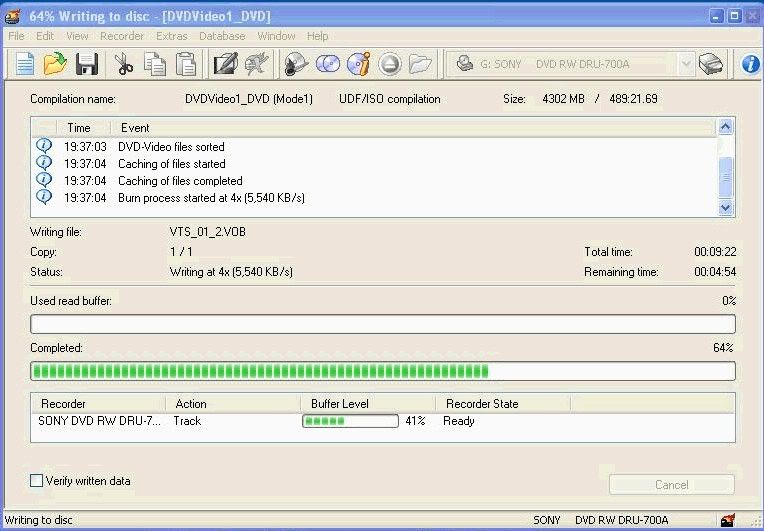Click the Completed progress bar

[x=383, y=371]
